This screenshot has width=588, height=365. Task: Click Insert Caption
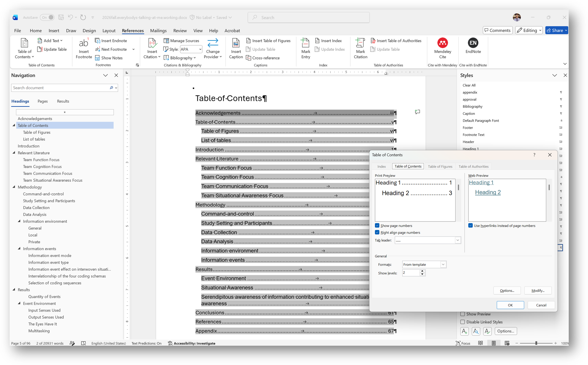pyautogui.click(x=236, y=48)
